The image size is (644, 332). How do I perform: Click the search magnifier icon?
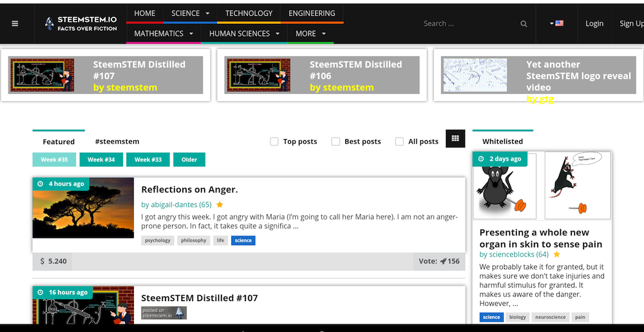pyautogui.click(x=524, y=24)
